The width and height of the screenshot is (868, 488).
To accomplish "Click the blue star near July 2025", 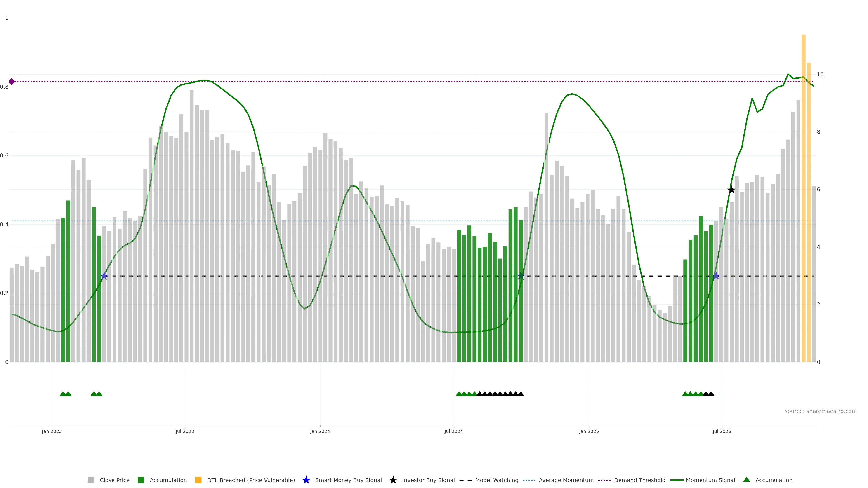I will [716, 276].
